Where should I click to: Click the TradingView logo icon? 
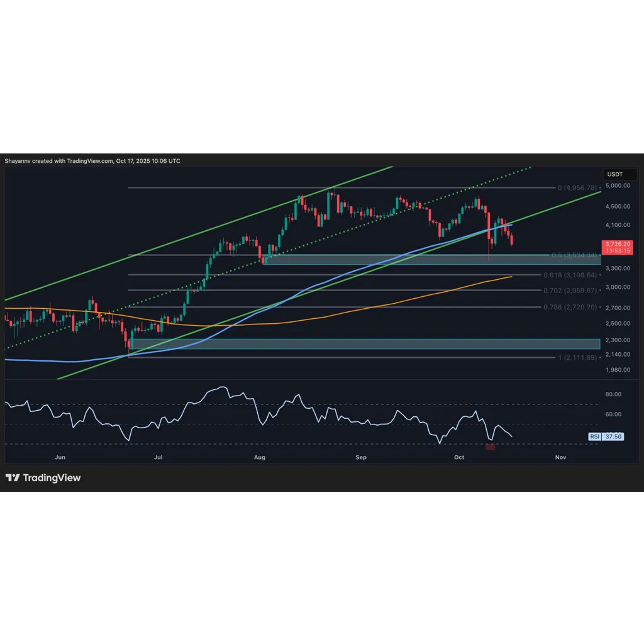pyautogui.click(x=13, y=478)
